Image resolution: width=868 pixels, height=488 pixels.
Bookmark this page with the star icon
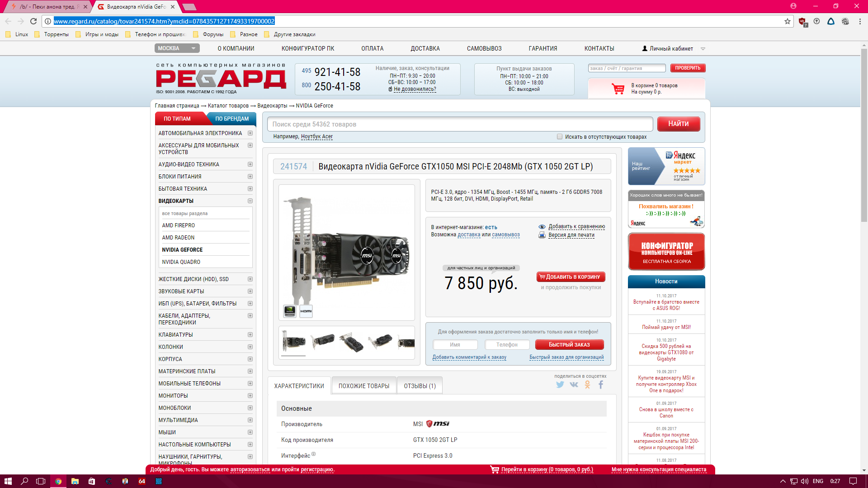tap(788, 21)
